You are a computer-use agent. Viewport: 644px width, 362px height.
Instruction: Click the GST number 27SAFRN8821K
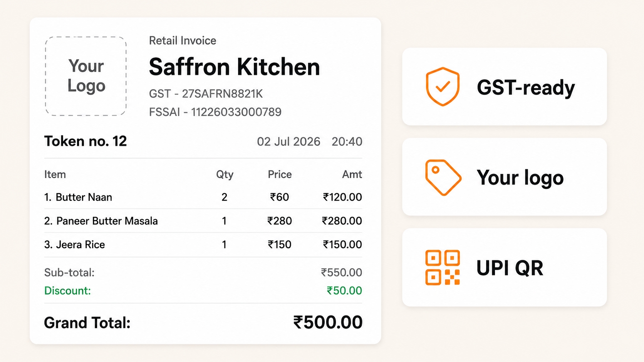222,94
